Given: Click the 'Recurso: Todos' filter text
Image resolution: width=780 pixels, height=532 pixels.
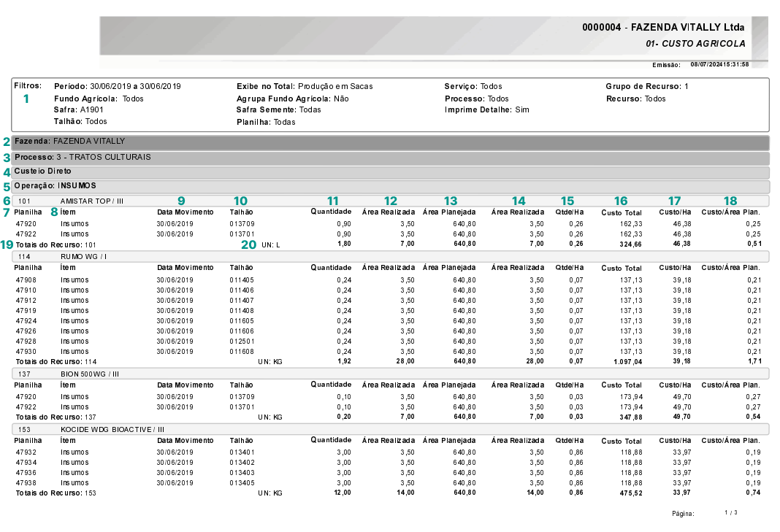Looking at the screenshot, I should [x=635, y=99].
